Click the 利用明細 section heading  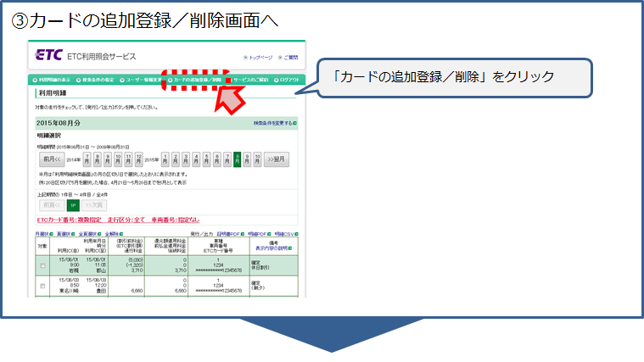tap(53, 93)
